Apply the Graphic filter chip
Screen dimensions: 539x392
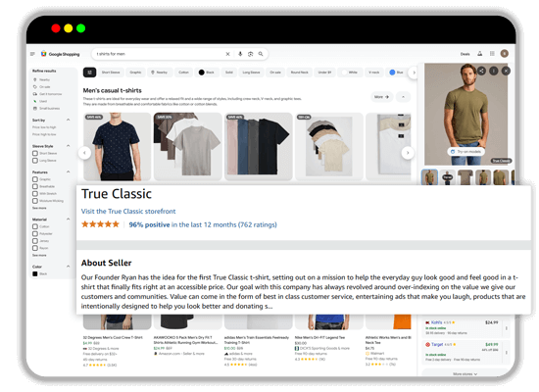click(x=135, y=73)
